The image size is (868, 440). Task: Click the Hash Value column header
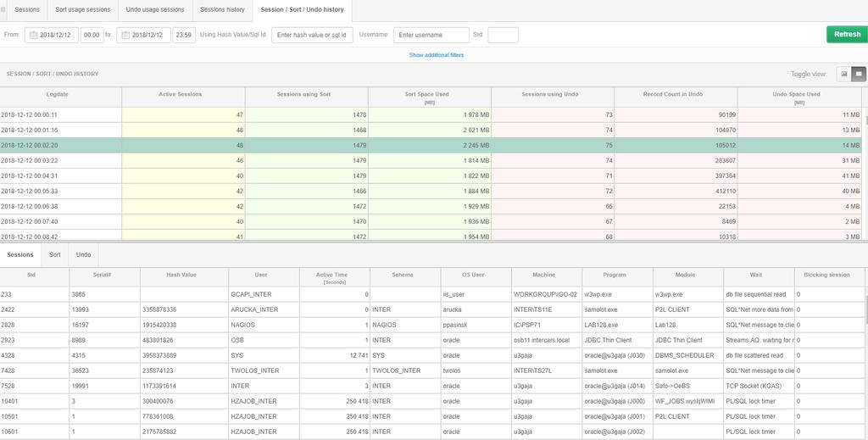coord(184,277)
